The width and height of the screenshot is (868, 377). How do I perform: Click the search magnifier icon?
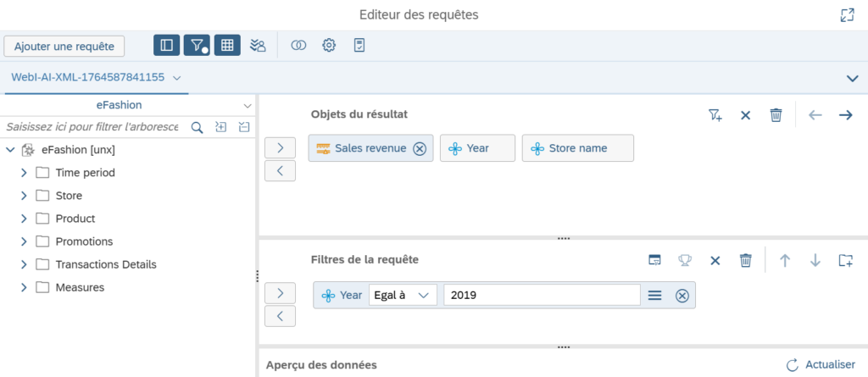[197, 127]
